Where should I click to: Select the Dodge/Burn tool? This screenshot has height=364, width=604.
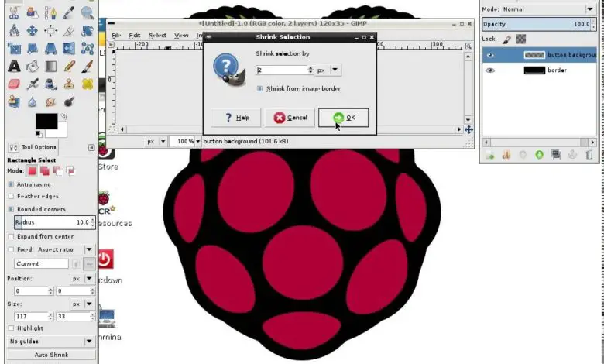[69, 101]
